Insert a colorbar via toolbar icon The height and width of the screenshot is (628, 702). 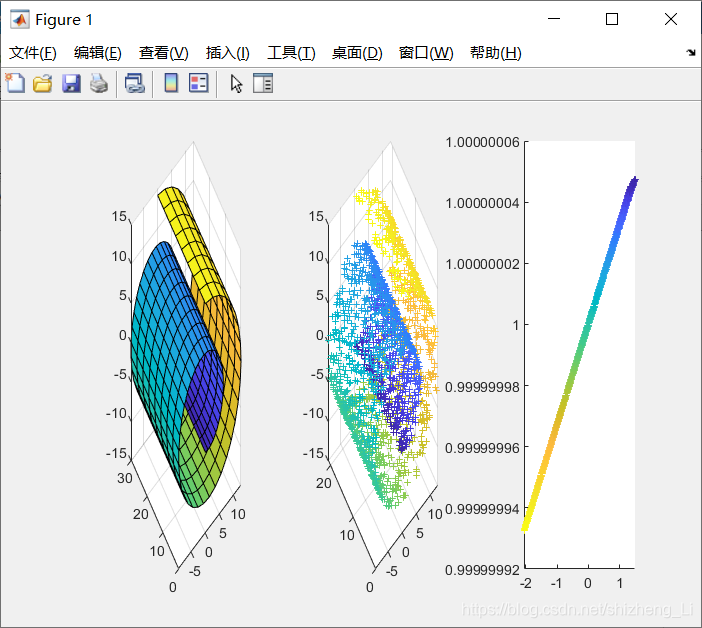171,83
